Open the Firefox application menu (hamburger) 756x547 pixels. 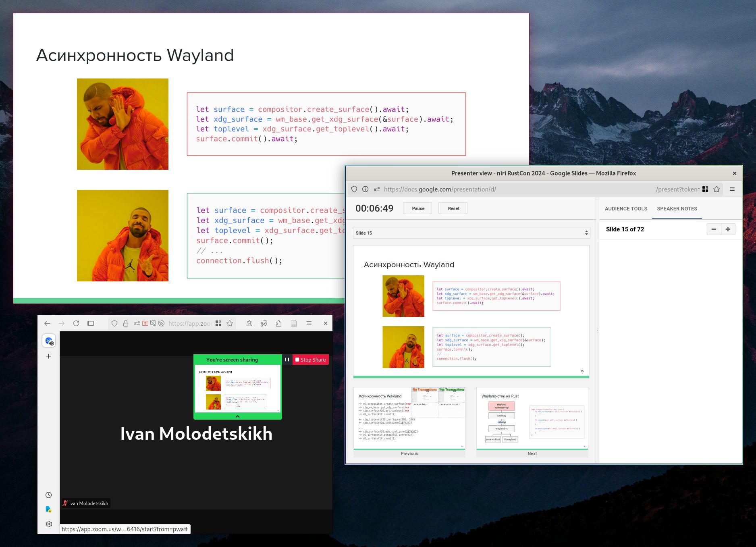coord(309,323)
